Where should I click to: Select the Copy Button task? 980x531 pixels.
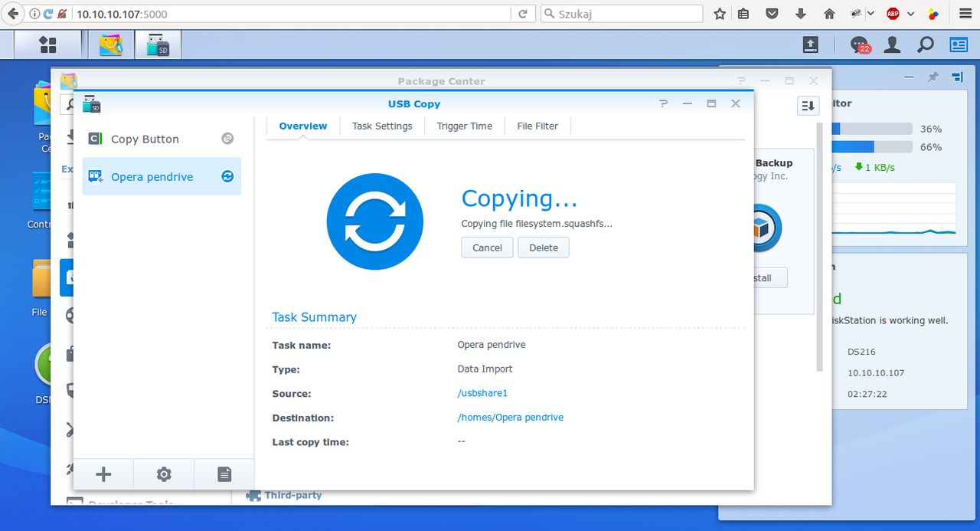[x=162, y=139]
